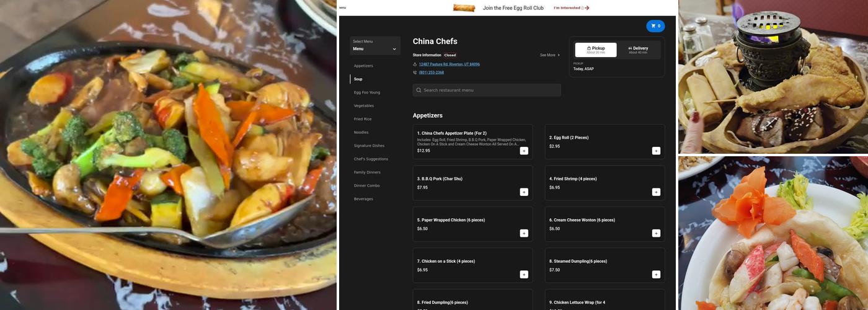Open the B.B.Q Pork (Char Shu) item
Image resolution: width=868 pixels, height=310 pixels.
coord(472,183)
